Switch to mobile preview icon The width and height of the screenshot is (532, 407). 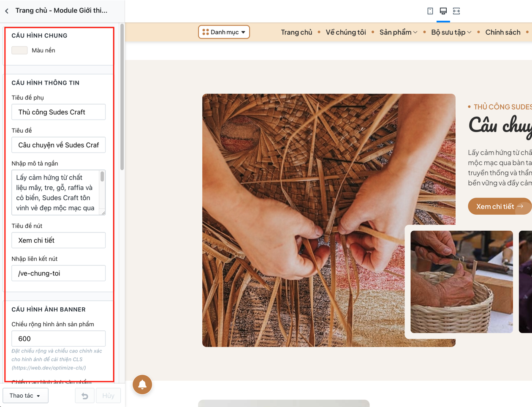430,11
